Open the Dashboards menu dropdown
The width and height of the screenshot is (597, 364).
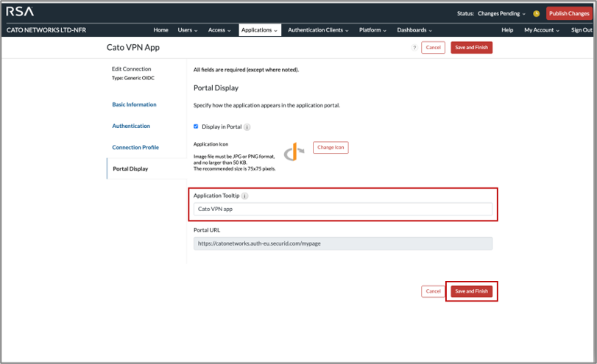click(x=414, y=30)
